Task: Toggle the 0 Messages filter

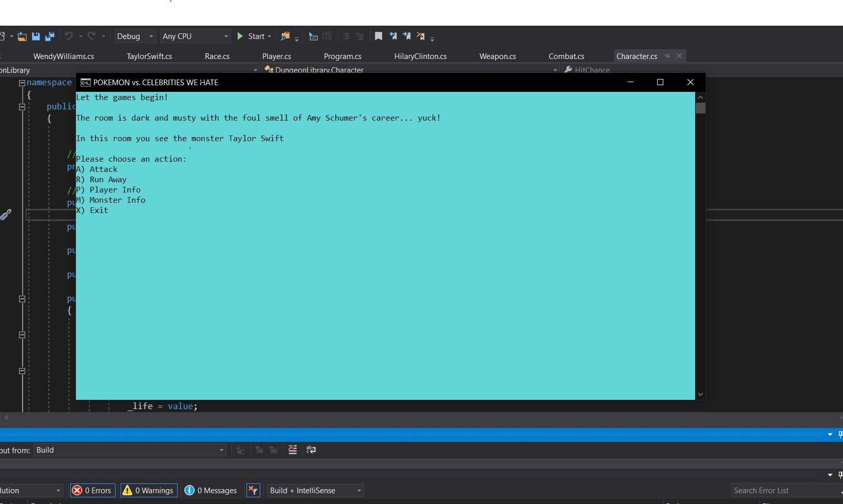Action: 211,491
